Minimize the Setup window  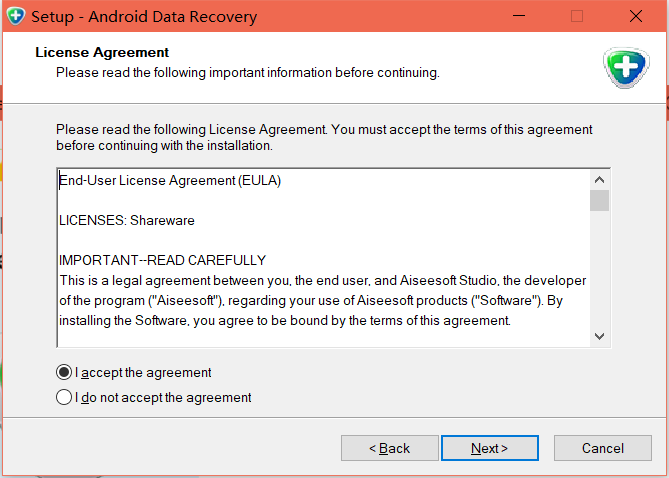pyautogui.click(x=519, y=16)
